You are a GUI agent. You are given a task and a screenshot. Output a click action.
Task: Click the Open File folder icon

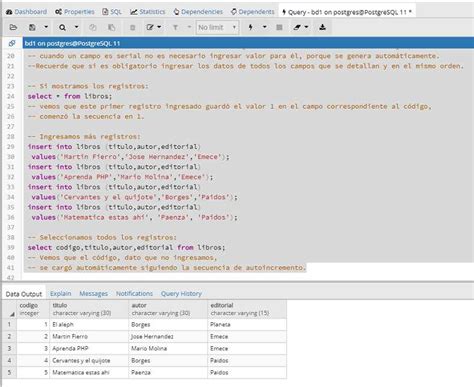click(13, 27)
